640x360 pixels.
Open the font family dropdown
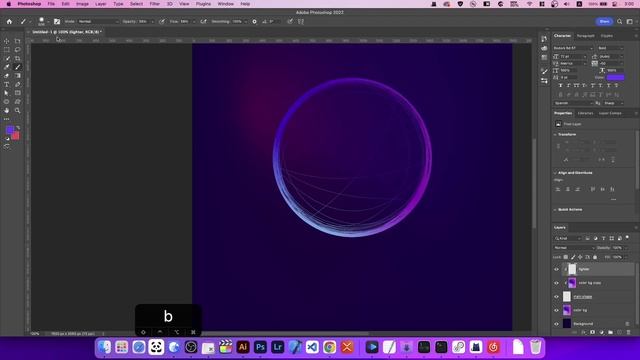click(x=573, y=48)
